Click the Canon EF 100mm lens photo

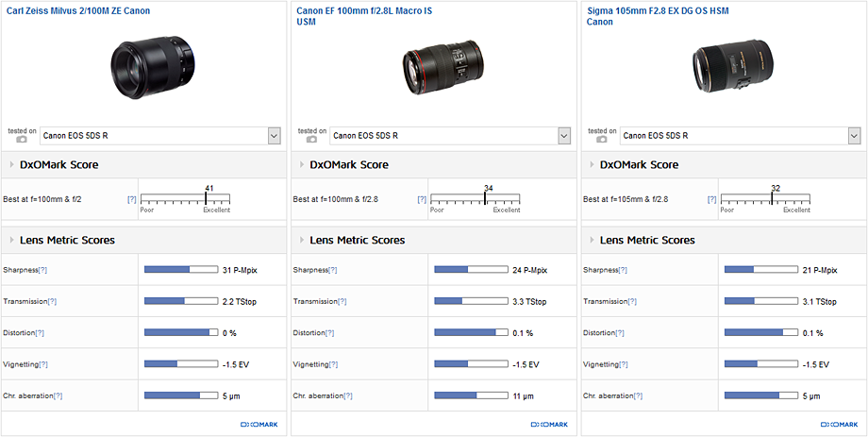(x=442, y=67)
